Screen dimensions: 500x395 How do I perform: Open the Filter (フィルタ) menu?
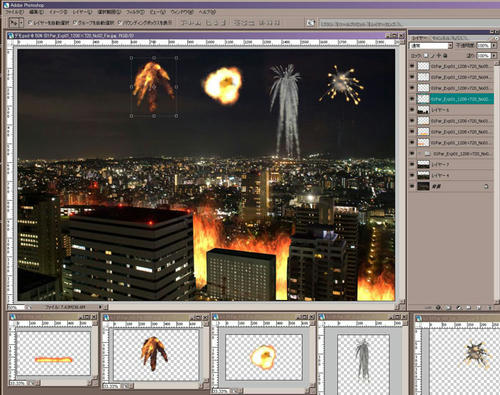135,12
